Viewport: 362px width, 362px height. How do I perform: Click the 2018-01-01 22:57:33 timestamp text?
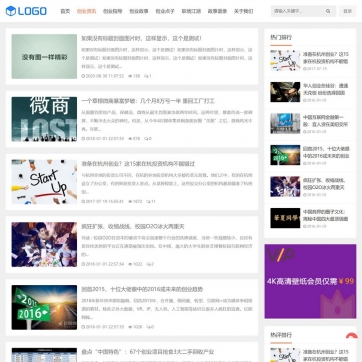pos(105,139)
